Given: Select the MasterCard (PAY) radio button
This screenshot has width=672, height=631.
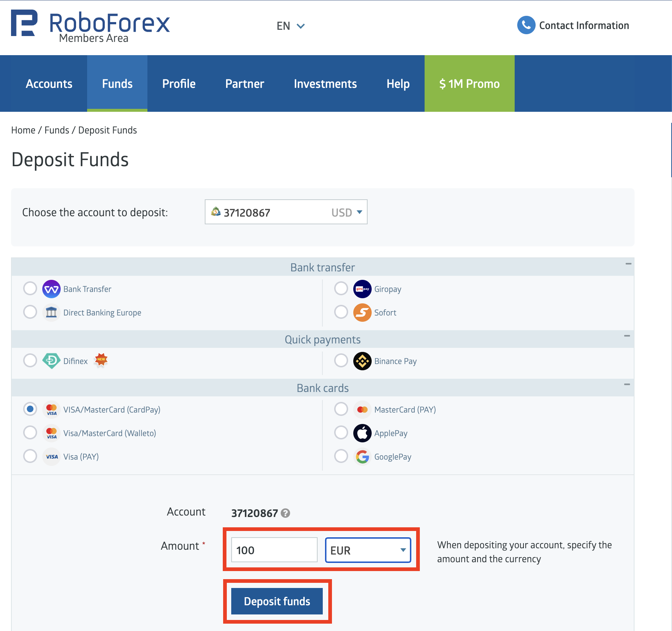Looking at the screenshot, I should click(x=341, y=409).
